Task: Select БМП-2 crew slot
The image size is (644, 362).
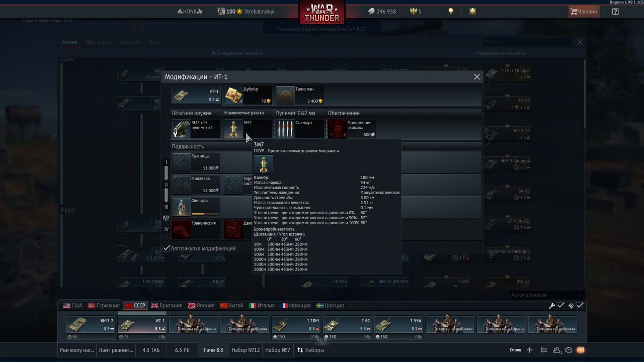Action: click(91, 324)
